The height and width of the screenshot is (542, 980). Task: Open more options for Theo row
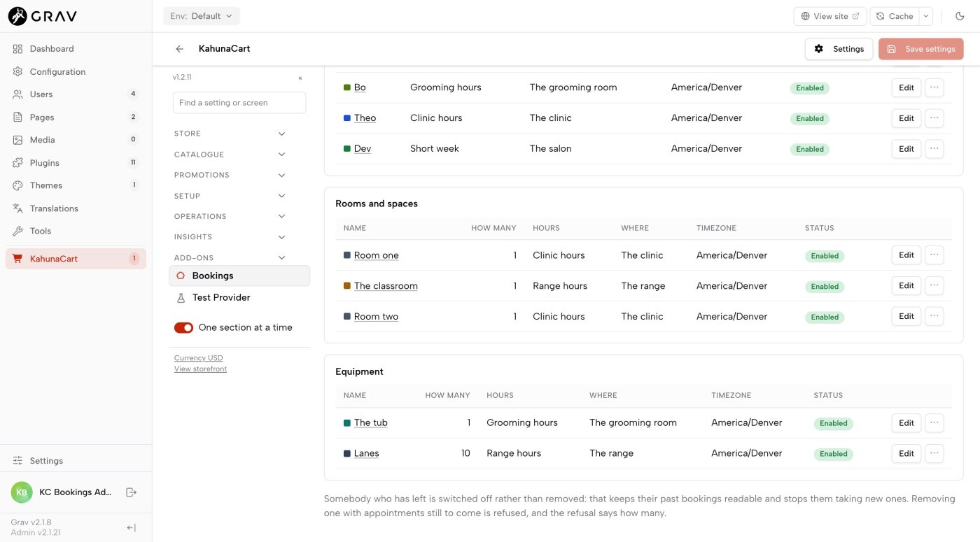point(934,118)
